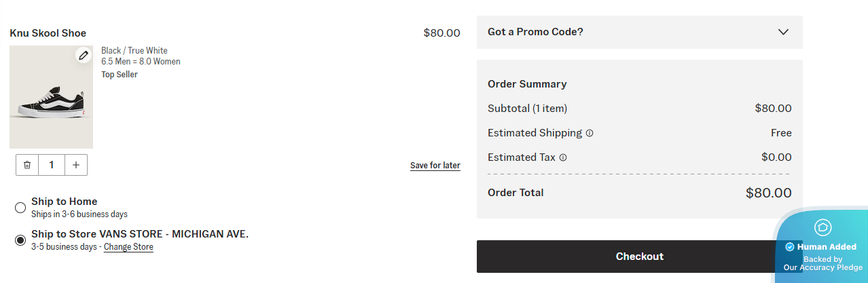The height and width of the screenshot is (283, 868).
Task: Click the checkmark icon beside Human Added
Action: (790, 247)
